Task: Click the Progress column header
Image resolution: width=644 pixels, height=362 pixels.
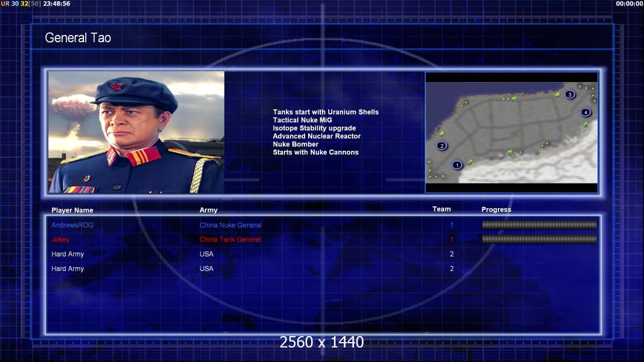Action: pos(496,209)
